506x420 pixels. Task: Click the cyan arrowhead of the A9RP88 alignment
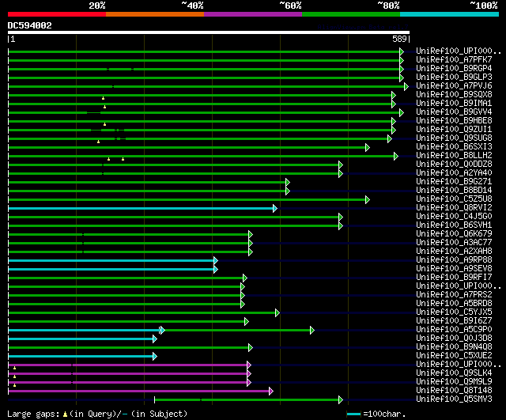(216, 260)
